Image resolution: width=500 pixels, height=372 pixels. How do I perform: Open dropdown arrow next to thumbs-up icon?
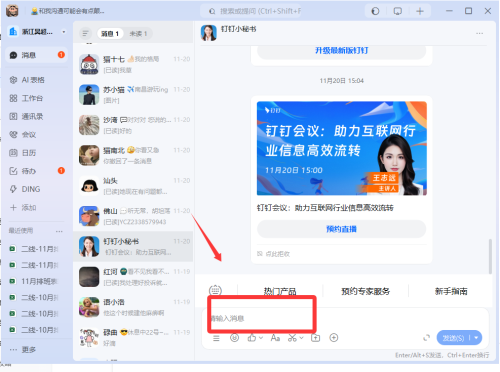261,338
